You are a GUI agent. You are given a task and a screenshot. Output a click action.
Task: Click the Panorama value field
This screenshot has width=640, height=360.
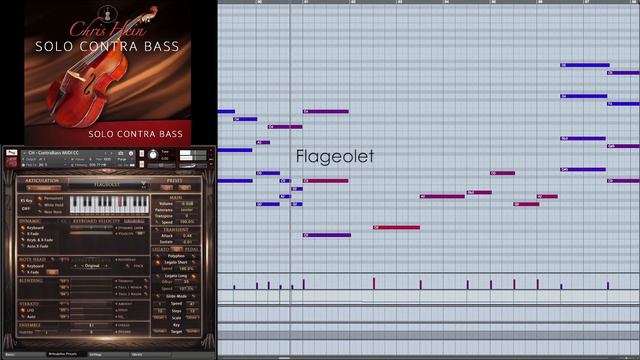(x=187, y=210)
